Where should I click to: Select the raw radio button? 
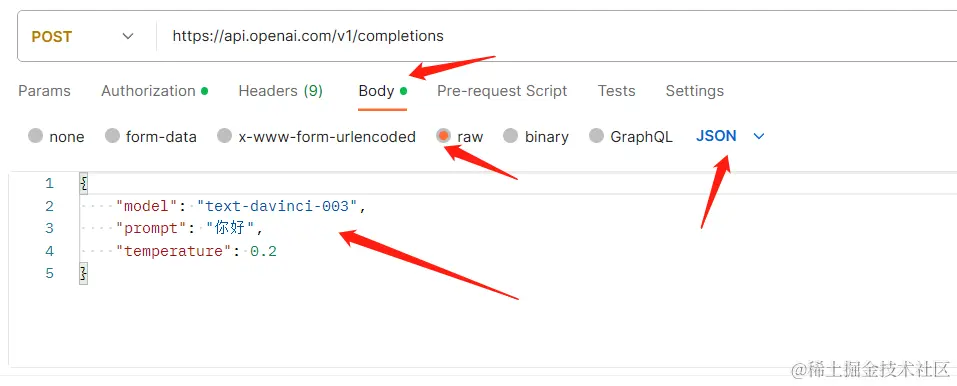(444, 136)
